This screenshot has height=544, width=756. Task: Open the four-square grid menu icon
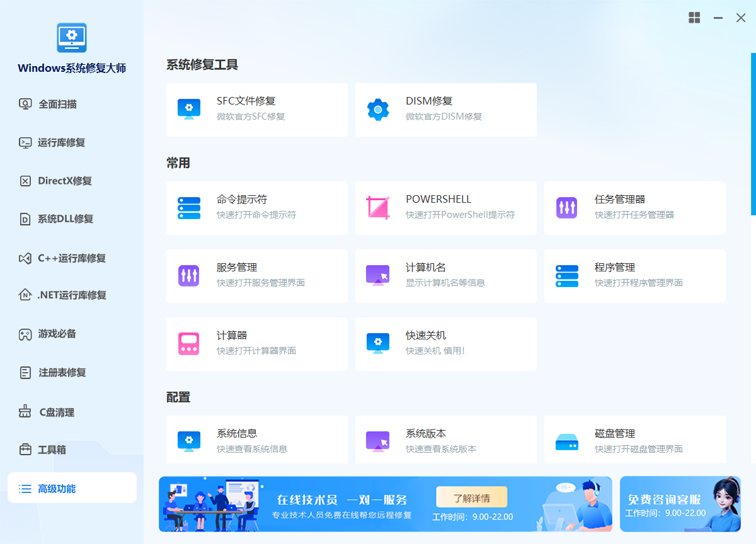694,18
